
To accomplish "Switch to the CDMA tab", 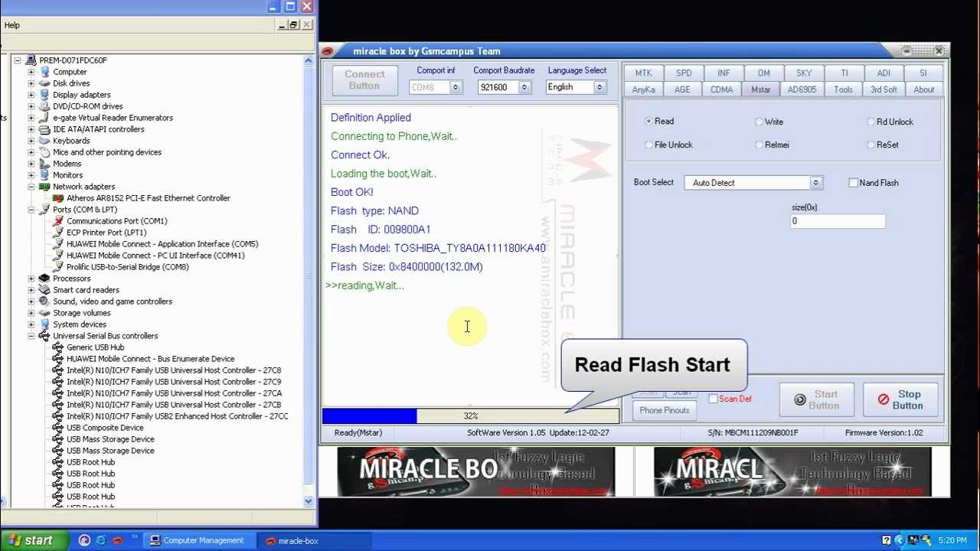I will click(x=721, y=90).
